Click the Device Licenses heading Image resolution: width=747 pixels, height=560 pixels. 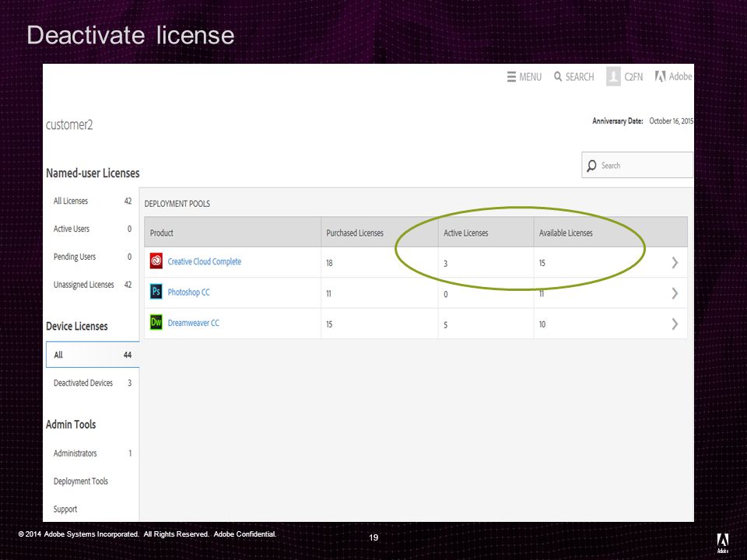(77, 326)
